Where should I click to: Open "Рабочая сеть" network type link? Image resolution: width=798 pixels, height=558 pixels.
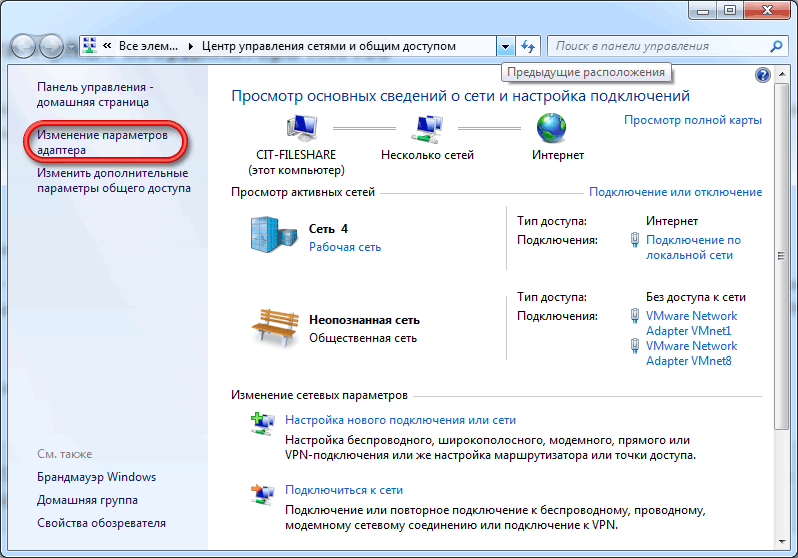(345, 247)
